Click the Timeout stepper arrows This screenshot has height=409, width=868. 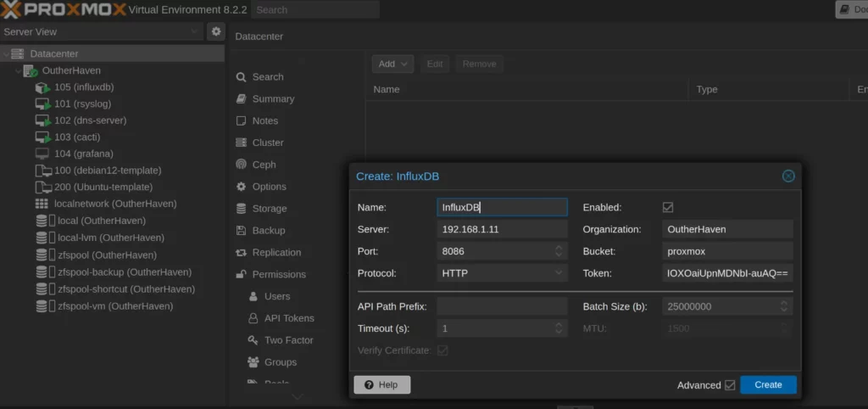[x=559, y=328]
